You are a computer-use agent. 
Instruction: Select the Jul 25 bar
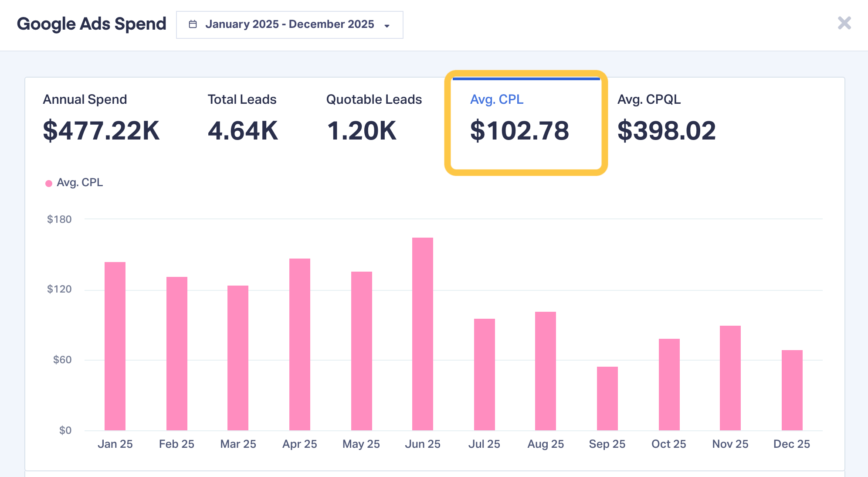[484, 375]
